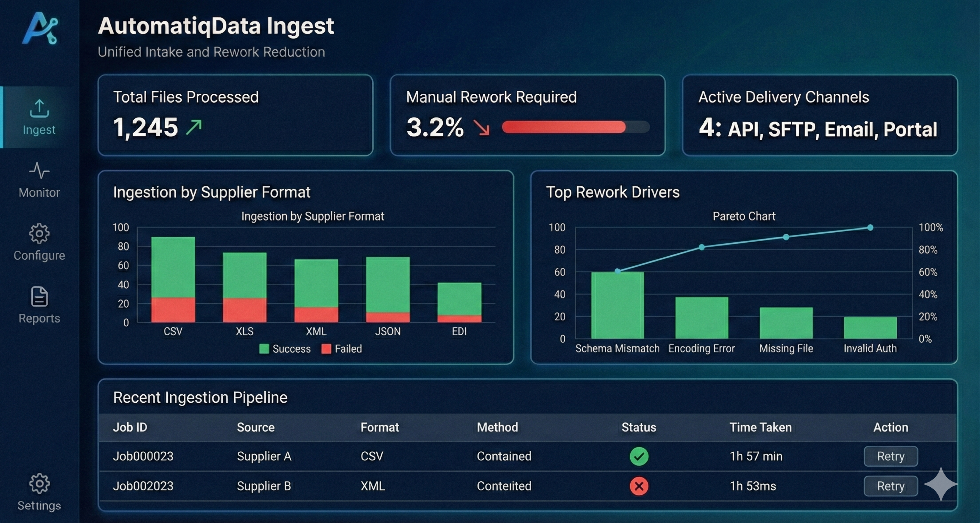Image resolution: width=980 pixels, height=523 pixels.
Task: Open the Reports document icon
Action: pos(39,297)
